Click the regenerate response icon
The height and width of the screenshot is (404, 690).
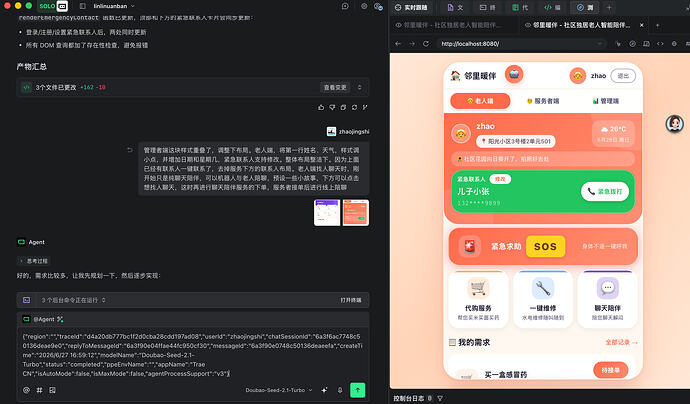(354, 107)
